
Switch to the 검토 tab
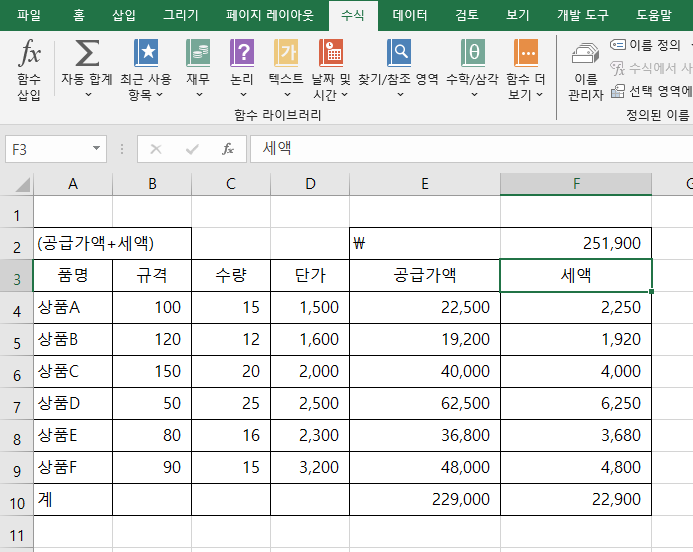coord(467,15)
